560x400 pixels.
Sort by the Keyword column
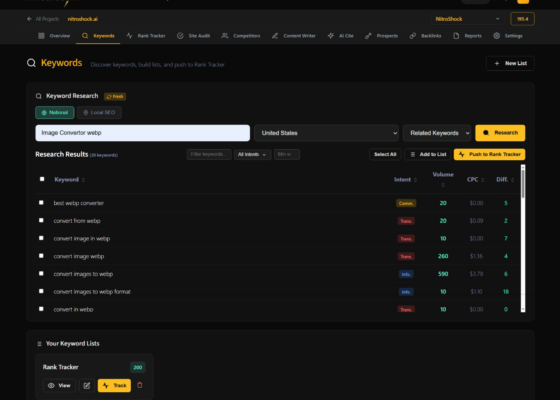pos(70,180)
